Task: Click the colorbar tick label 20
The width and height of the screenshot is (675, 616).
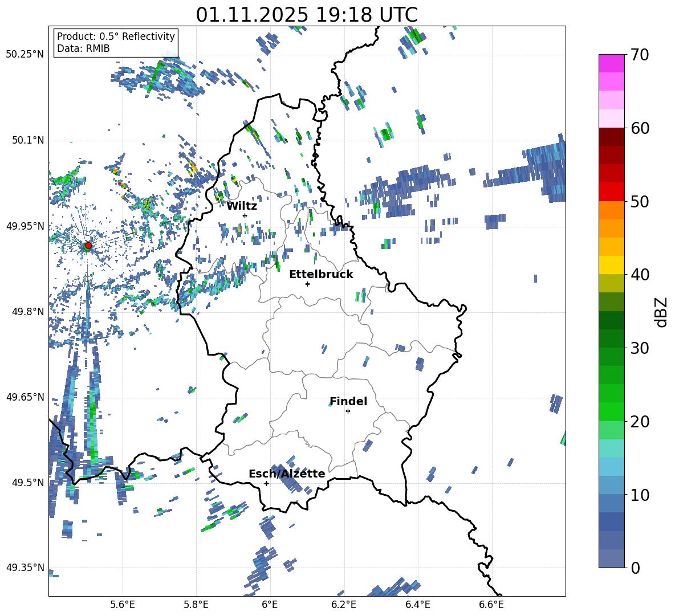Action: tap(640, 422)
